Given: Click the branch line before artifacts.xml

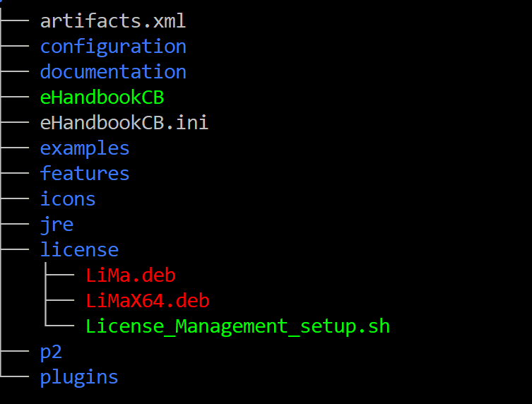Looking at the screenshot, I should pos(14,20).
